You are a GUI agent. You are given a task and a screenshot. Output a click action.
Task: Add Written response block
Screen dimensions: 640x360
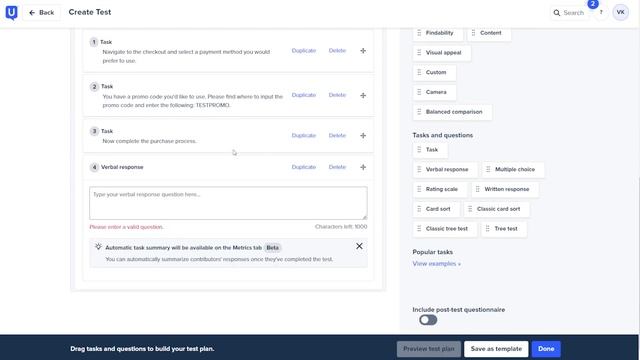click(x=505, y=189)
